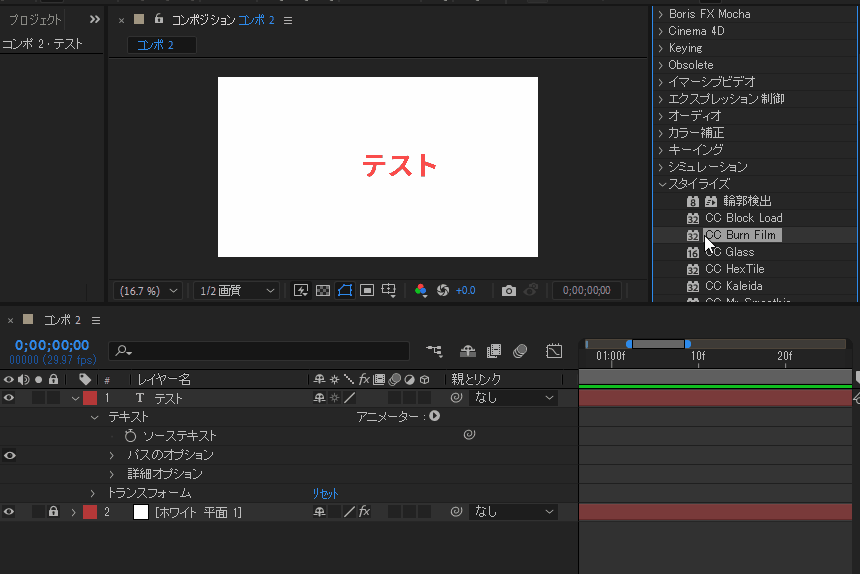Collapse the テキスト property group

94,418
